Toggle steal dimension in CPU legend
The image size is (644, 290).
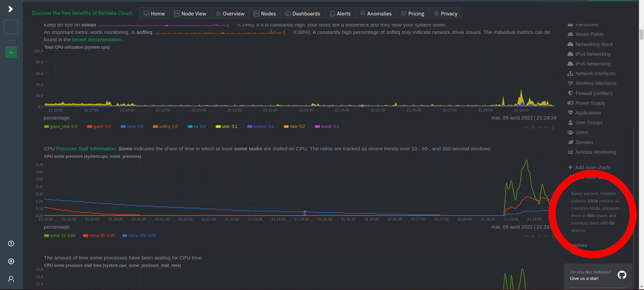pyautogui.click(x=132, y=127)
